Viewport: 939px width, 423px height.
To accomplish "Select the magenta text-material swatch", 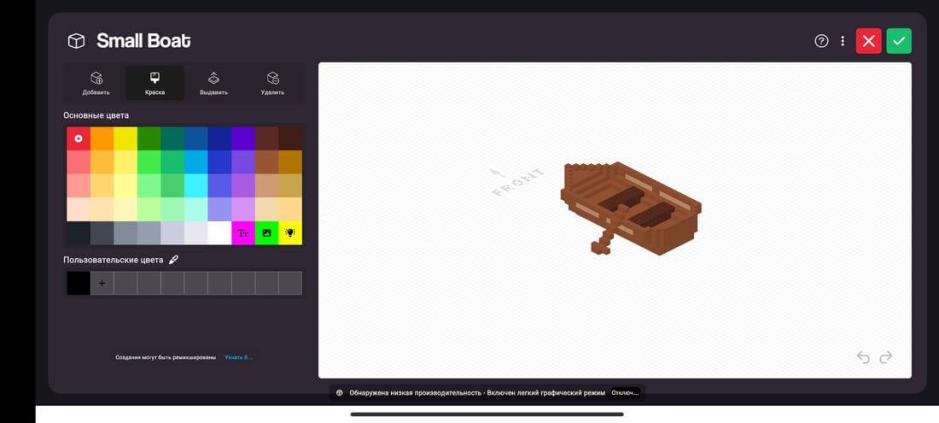I will tap(243, 233).
